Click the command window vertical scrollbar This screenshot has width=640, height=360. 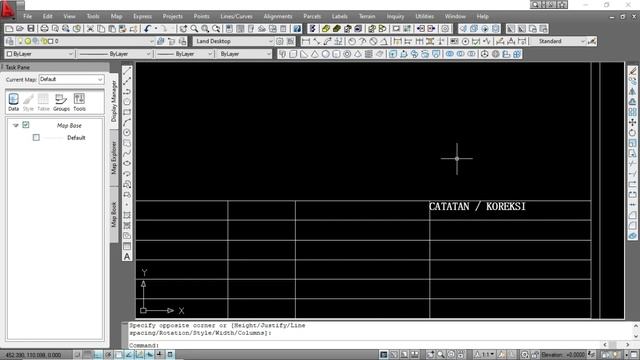636,331
